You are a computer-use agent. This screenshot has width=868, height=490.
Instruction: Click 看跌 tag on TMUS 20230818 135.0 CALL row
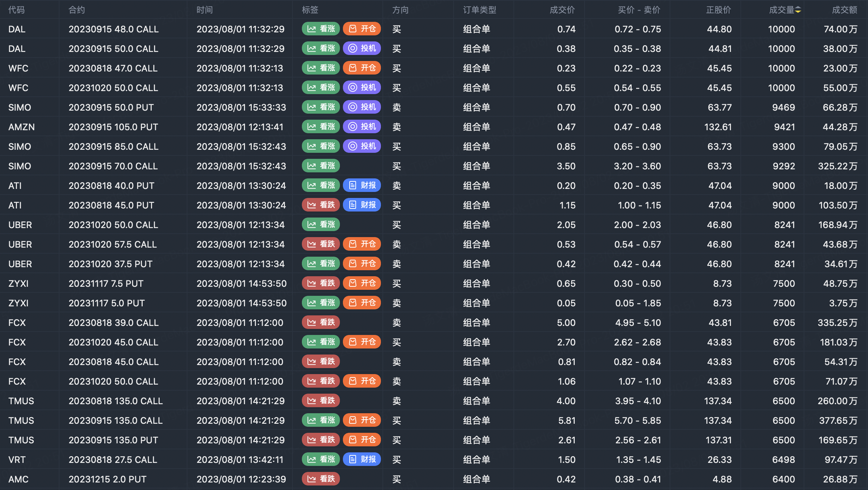click(321, 401)
